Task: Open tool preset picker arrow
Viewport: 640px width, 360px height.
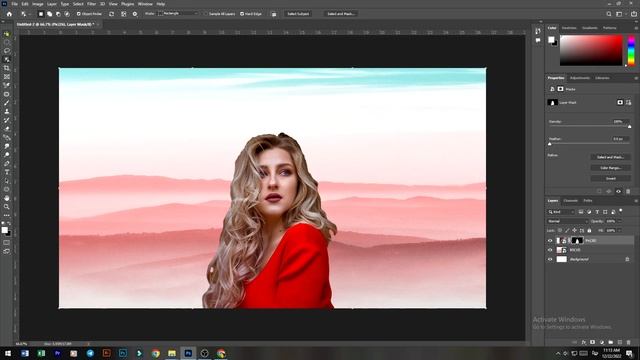Action: pyautogui.click(x=29, y=14)
